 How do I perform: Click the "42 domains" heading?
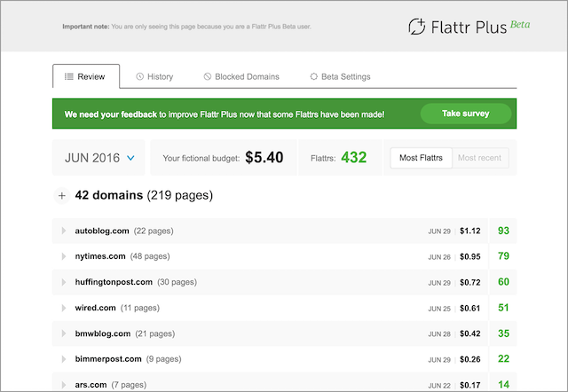click(109, 195)
